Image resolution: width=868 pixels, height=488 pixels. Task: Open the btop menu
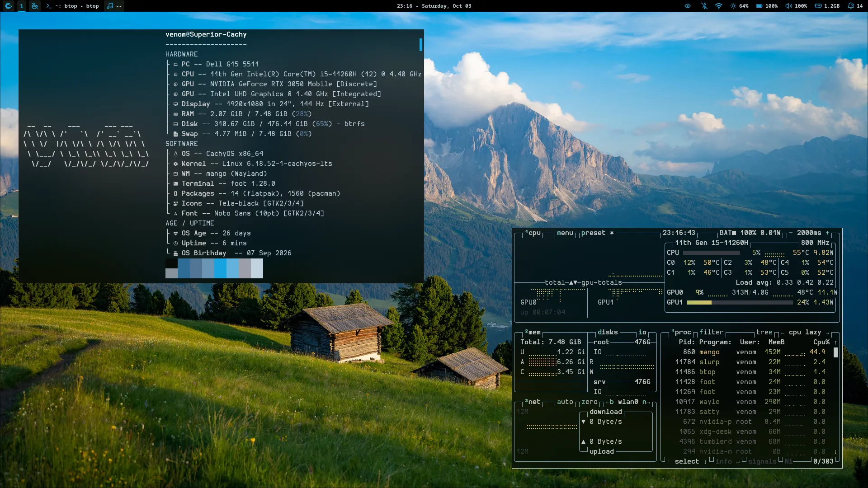pyautogui.click(x=565, y=233)
